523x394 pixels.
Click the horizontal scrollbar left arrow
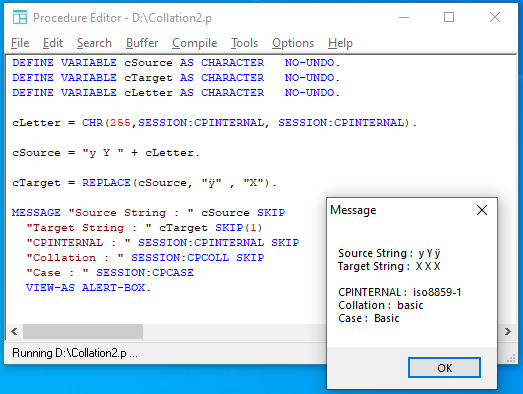pyautogui.click(x=14, y=331)
